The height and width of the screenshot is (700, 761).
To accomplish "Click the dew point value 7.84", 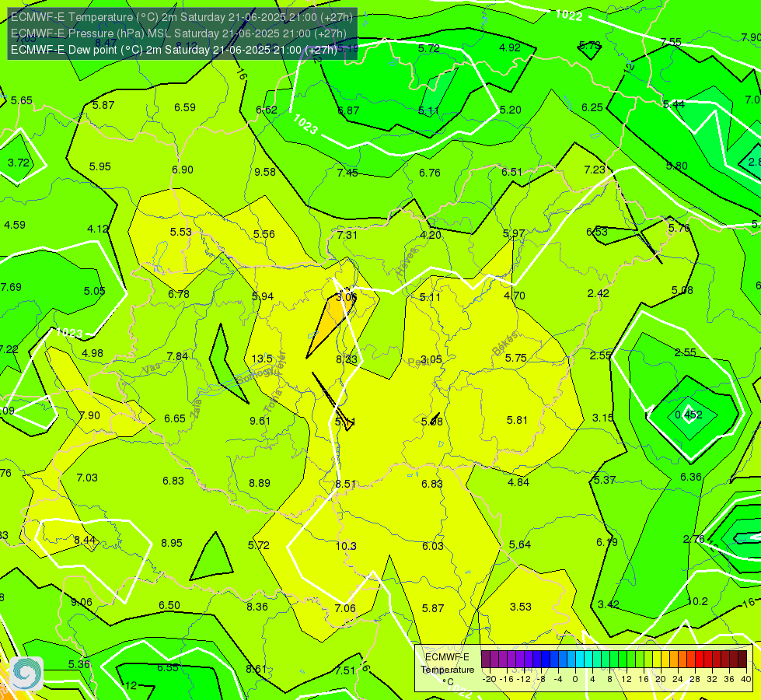I will (x=177, y=356).
